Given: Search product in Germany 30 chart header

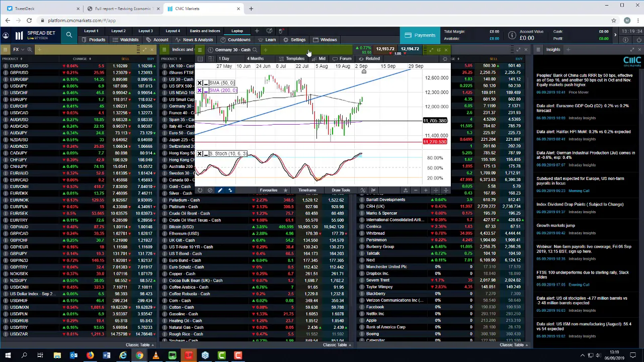Looking at the screenshot, I should 255,50.
